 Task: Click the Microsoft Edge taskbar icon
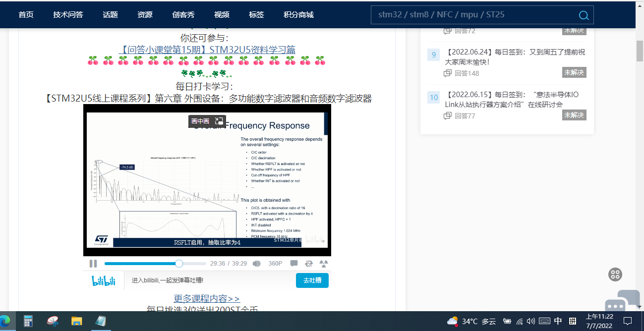tap(4, 321)
